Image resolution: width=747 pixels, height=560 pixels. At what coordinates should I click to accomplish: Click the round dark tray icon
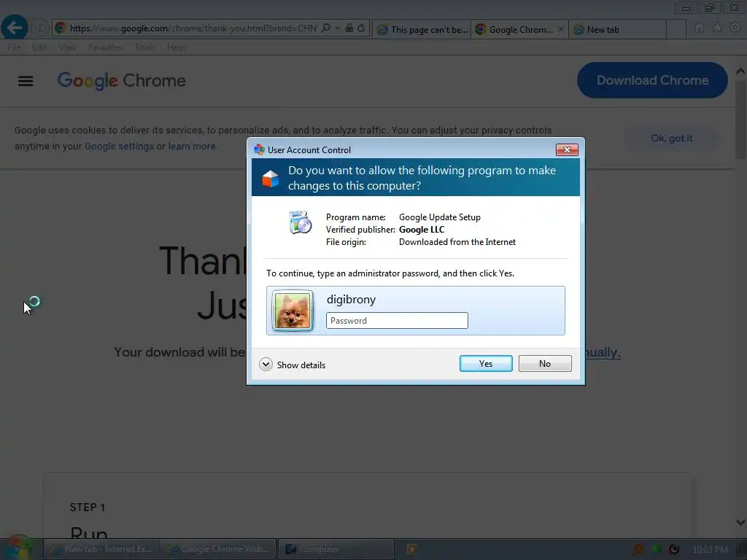[673, 549]
